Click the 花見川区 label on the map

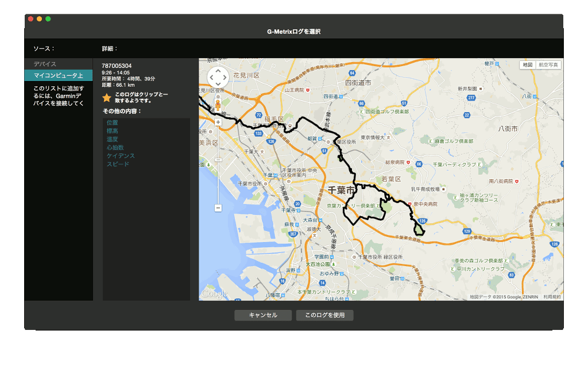click(246, 75)
